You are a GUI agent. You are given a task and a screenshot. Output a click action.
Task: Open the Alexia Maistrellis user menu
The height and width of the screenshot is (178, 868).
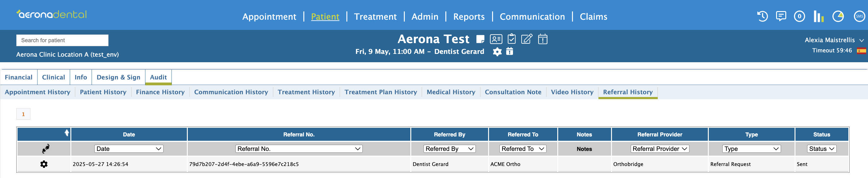pyautogui.click(x=834, y=40)
